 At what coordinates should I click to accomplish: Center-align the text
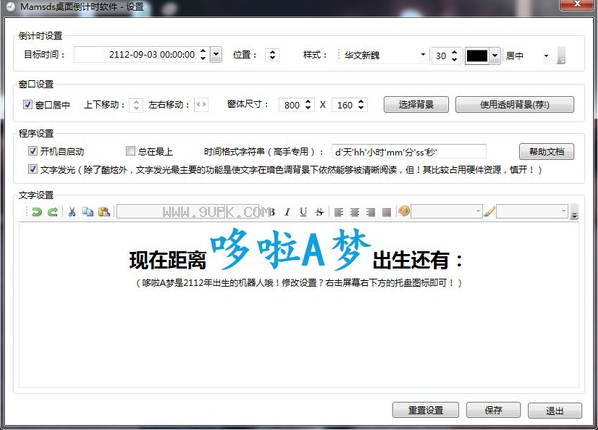(x=355, y=212)
